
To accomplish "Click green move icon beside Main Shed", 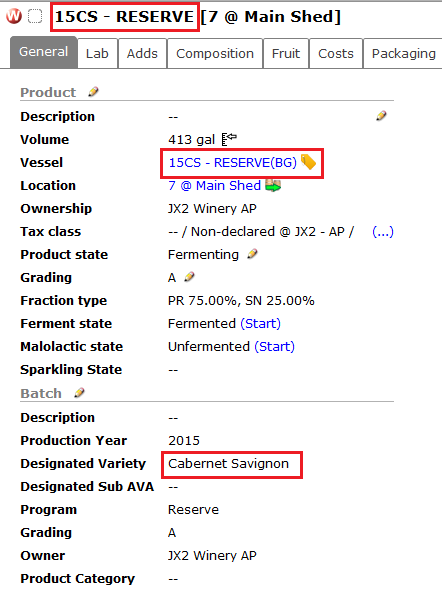I will tap(273, 185).
